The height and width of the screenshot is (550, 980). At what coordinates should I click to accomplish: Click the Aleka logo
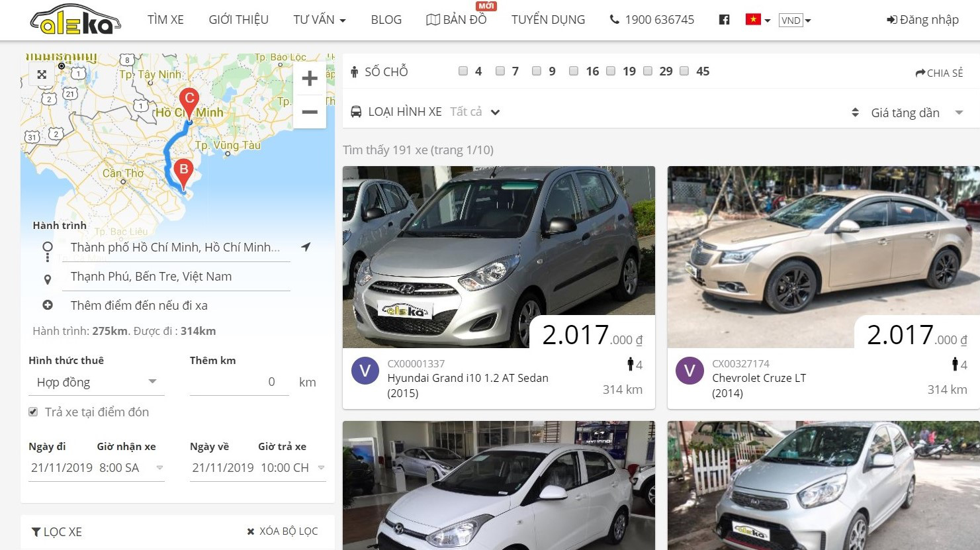[x=75, y=19]
